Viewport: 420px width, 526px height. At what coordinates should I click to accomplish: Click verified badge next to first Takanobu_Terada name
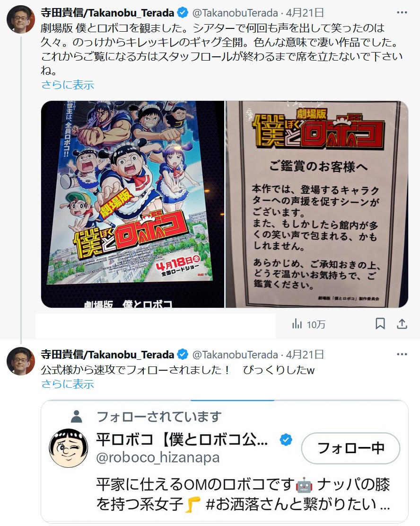[183, 13]
